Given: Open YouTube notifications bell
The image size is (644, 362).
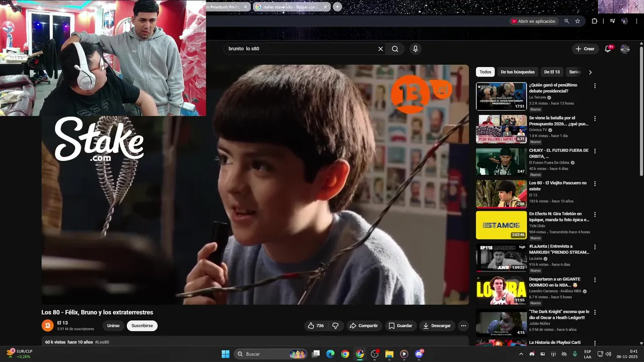Looking at the screenshot, I should point(608,49).
